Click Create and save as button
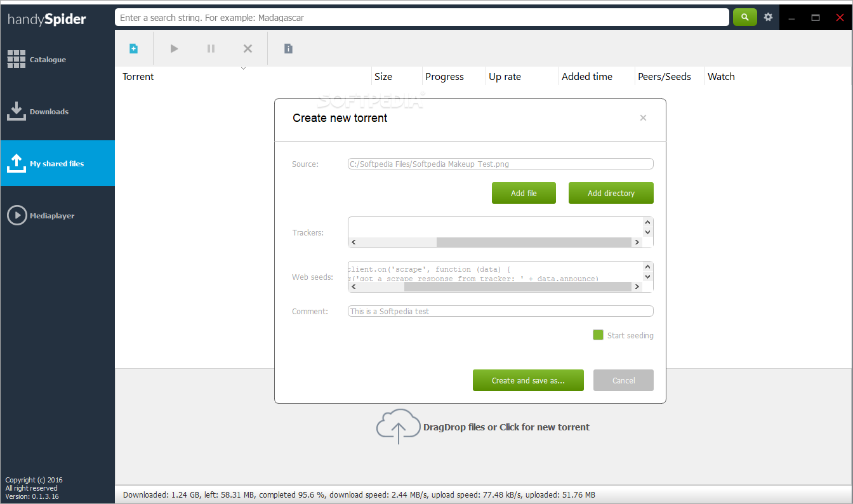 pos(528,380)
